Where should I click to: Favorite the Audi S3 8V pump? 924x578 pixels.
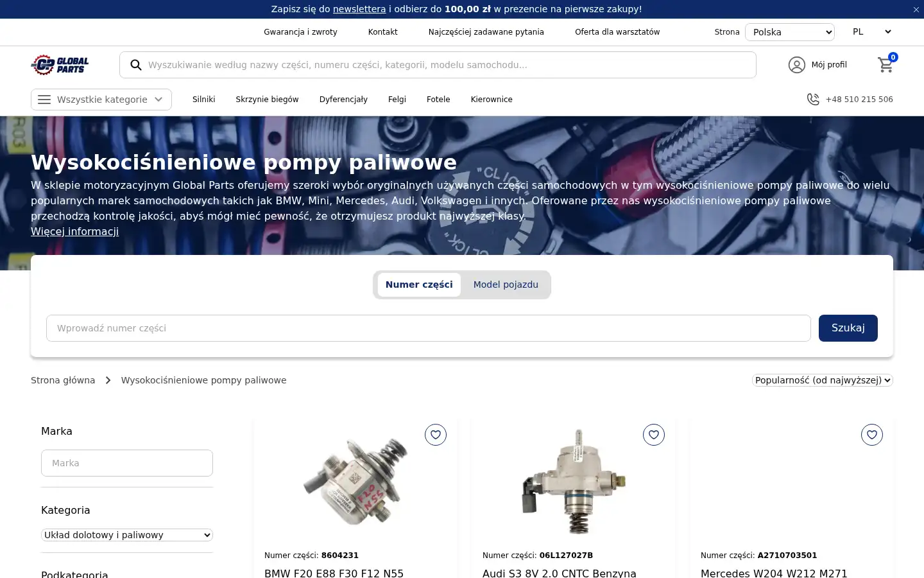click(x=654, y=435)
